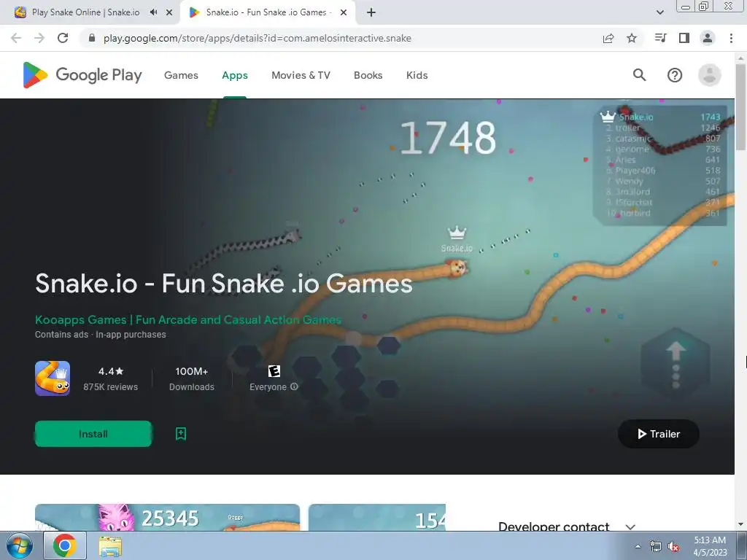The image size is (747, 560).
Task: Open Google Play search
Action: [639, 75]
